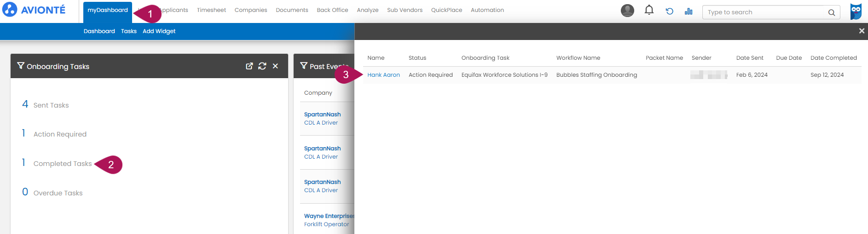Open the Sub Vendors menu
Image resolution: width=868 pixels, height=234 pixels.
pos(405,10)
